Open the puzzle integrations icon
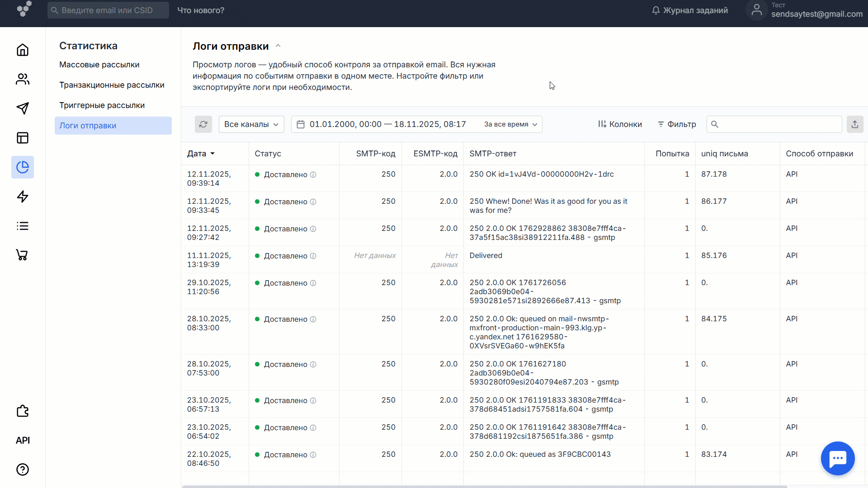The width and height of the screenshot is (868, 488). click(x=22, y=411)
